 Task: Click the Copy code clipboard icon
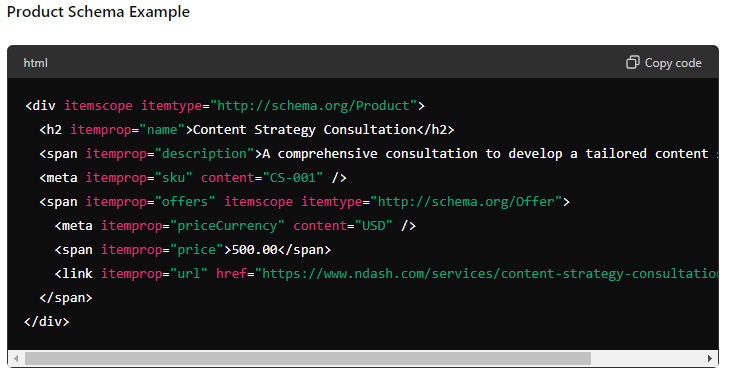[x=632, y=62]
